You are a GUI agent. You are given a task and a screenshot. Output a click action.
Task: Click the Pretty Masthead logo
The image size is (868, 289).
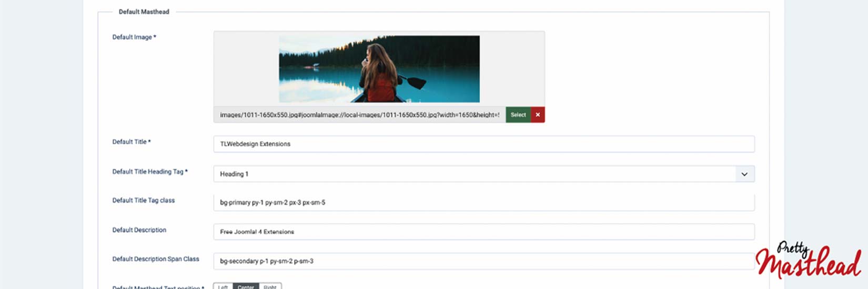808,260
